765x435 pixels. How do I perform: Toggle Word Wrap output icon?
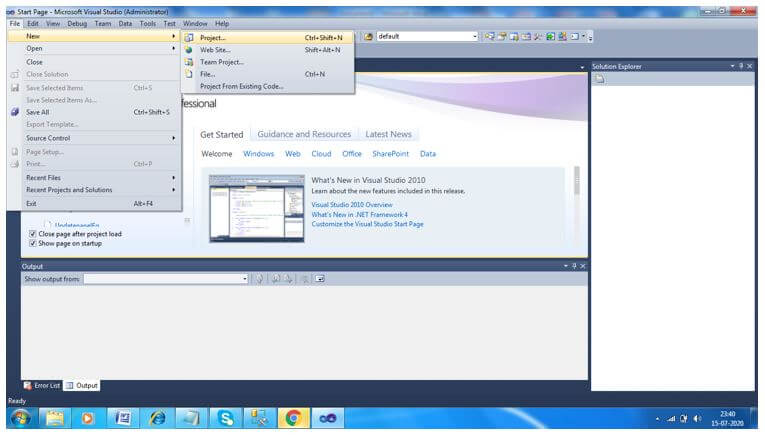click(320, 279)
